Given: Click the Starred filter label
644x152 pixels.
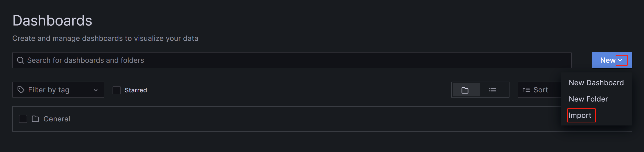Looking at the screenshot, I should (136, 90).
